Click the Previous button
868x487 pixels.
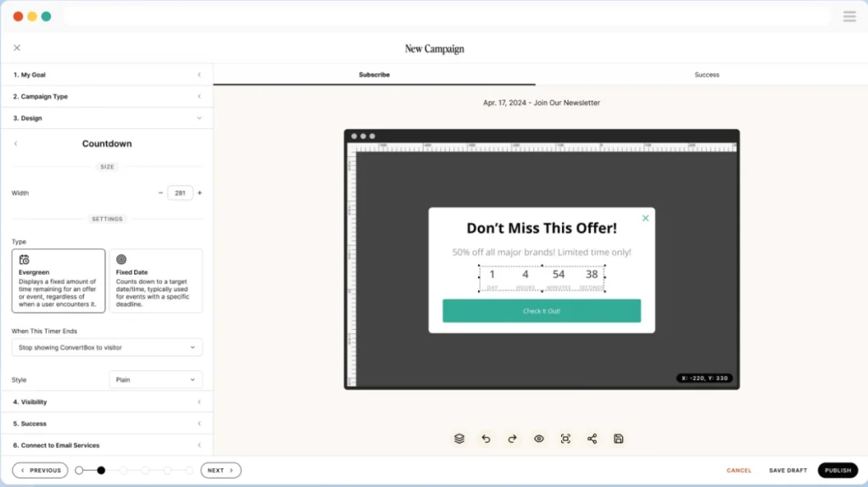point(40,470)
